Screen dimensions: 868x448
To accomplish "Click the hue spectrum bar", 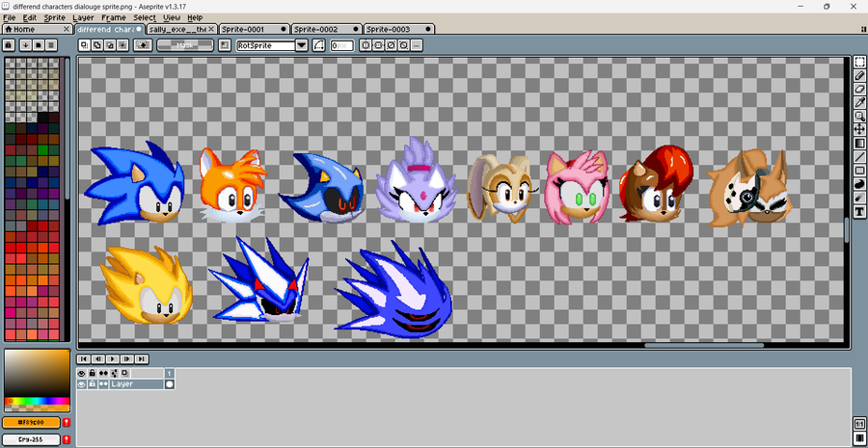I will tap(37, 401).
